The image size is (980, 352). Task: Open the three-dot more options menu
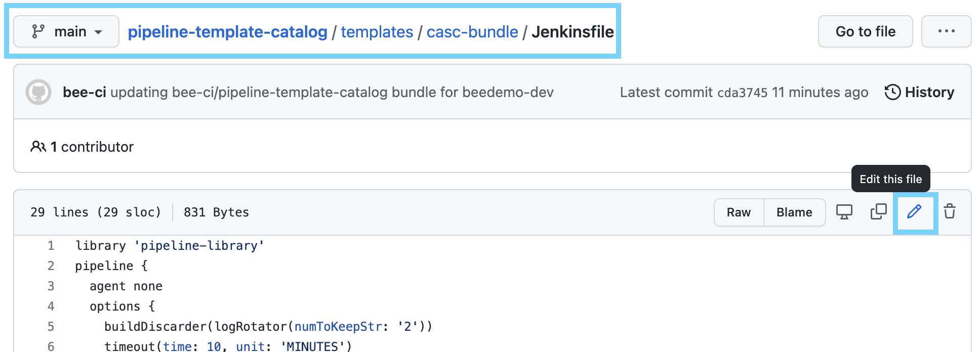coord(946,31)
